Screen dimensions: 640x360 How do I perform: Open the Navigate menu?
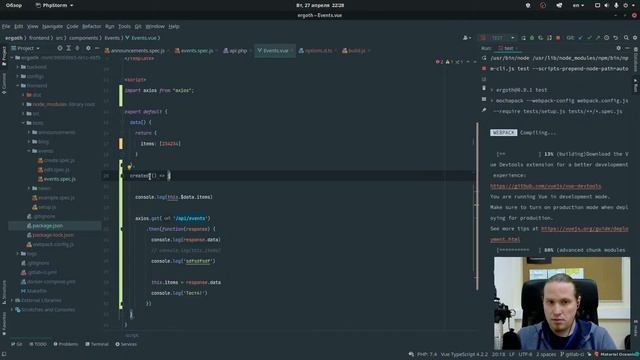pyautogui.click(x=53, y=26)
